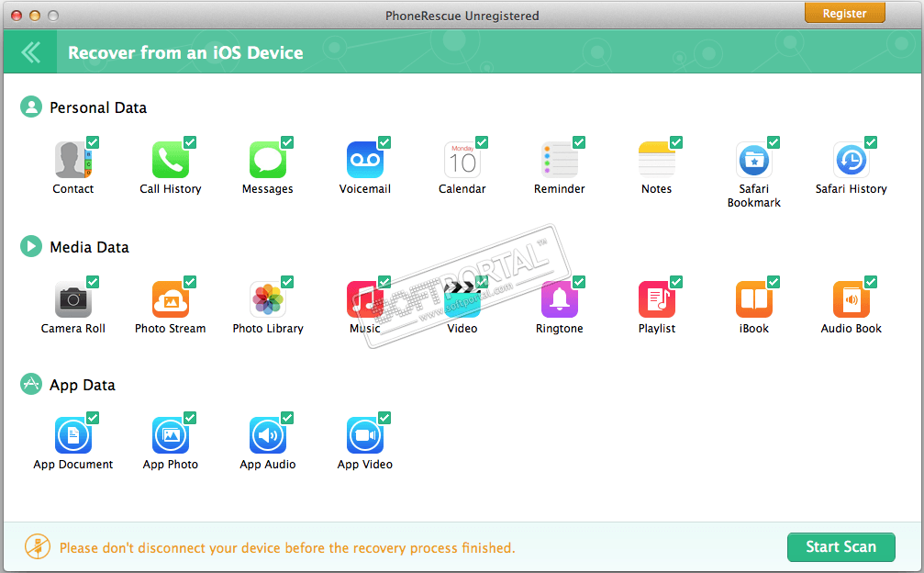
Task: Click the Media Data heading
Action: click(x=89, y=247)
